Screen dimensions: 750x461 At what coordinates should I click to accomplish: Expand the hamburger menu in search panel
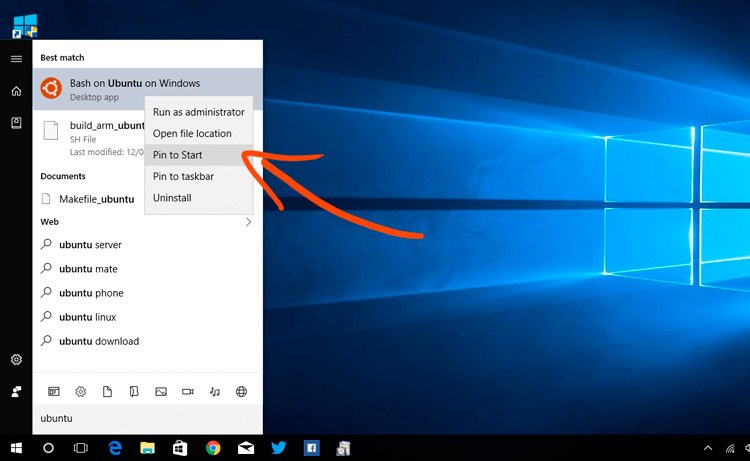tap(16, 59)
